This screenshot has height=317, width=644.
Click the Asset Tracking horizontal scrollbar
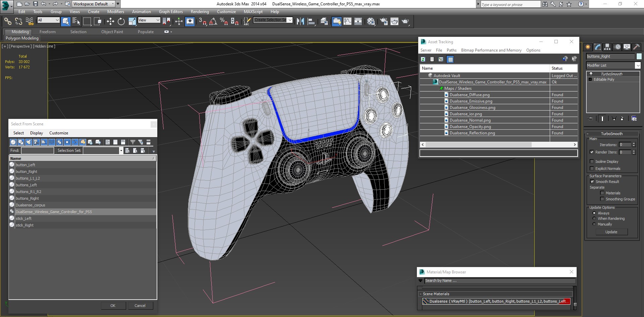coord(478,145)
